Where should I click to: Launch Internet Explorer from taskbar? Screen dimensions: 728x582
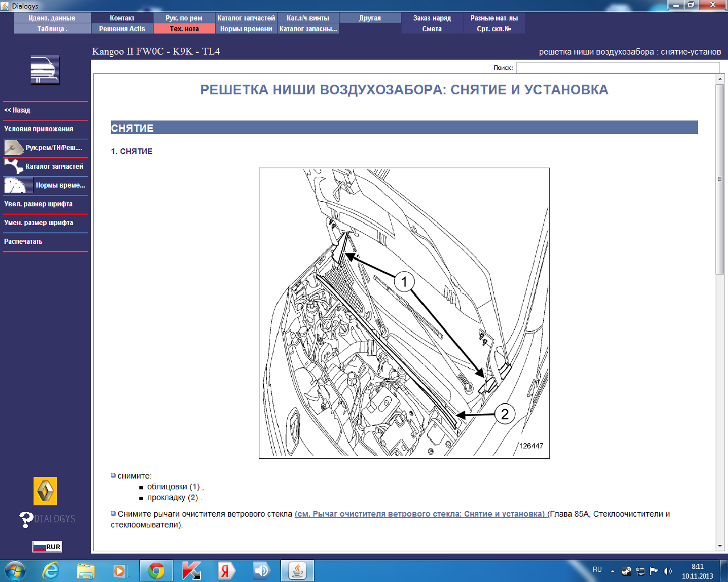(51, 571)
